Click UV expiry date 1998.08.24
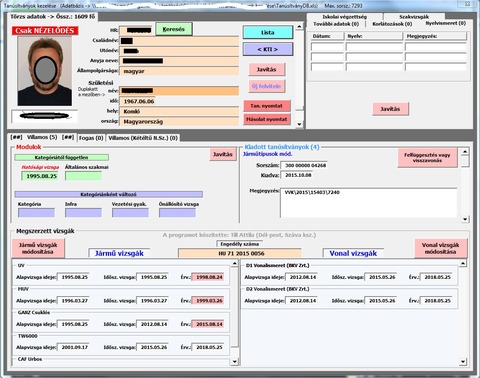 207,277
